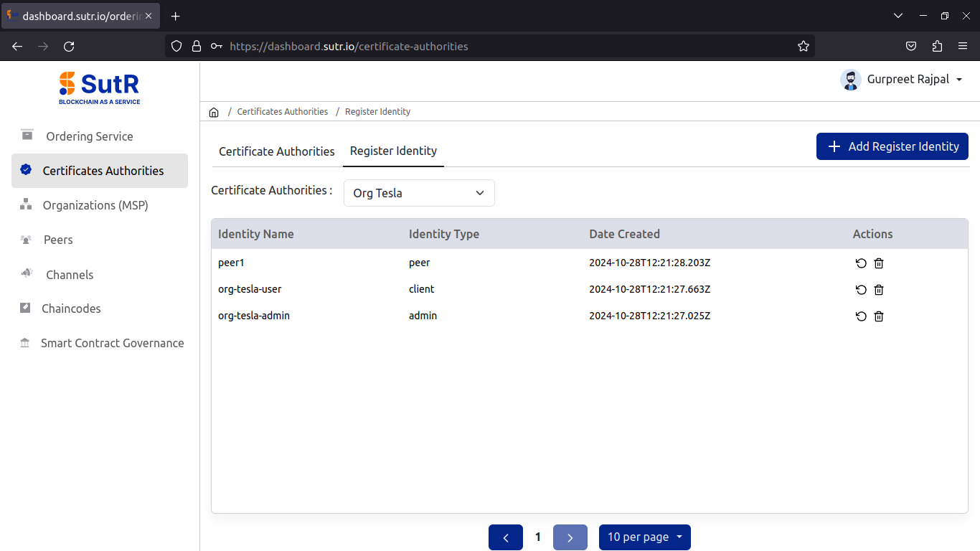Open Chaincodes in the sidebar
The width and height of the screenshot is (980, 551).
[71, 309]
